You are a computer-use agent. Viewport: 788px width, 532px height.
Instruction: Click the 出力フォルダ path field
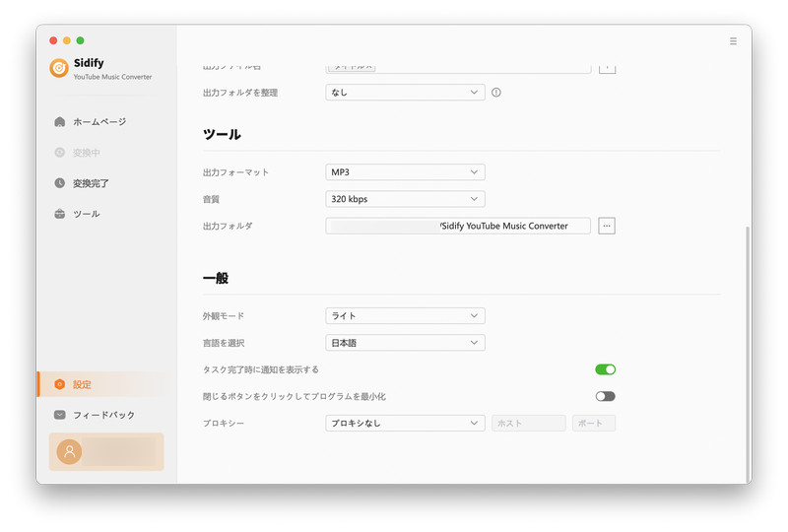tap(458, 226)
